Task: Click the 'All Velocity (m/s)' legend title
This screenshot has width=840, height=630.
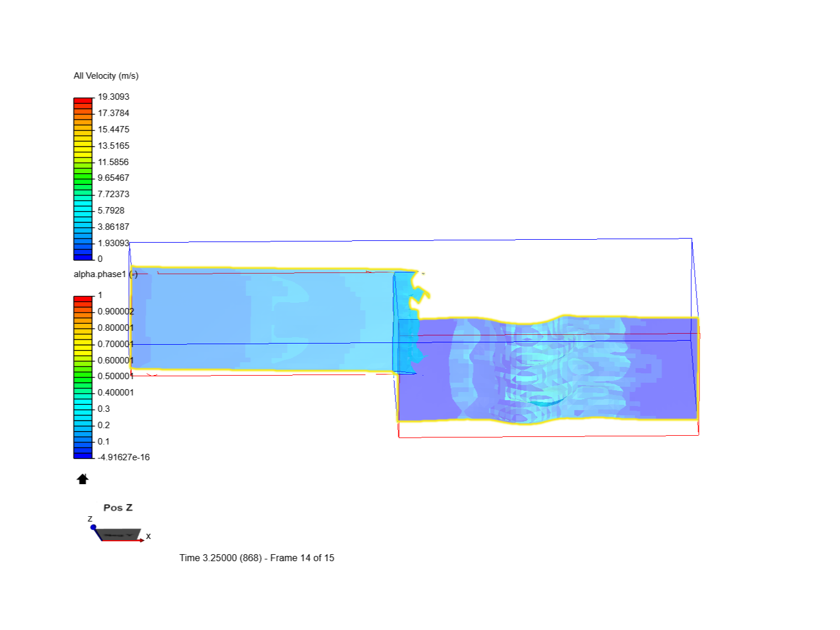Action: pyautogui.click(x=106, y=76)
